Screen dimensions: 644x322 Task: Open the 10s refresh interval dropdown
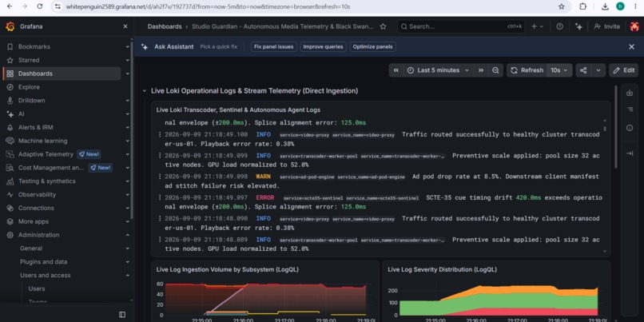click(559, 70)
